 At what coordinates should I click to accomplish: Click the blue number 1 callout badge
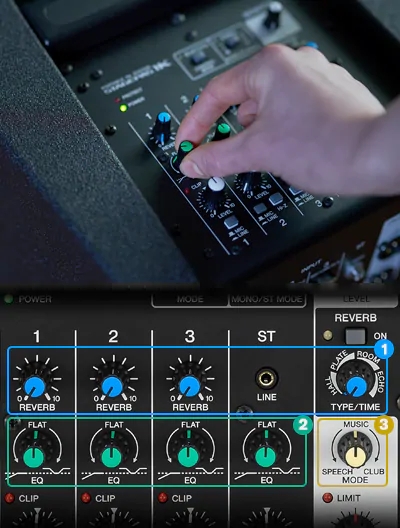[384, 349]
